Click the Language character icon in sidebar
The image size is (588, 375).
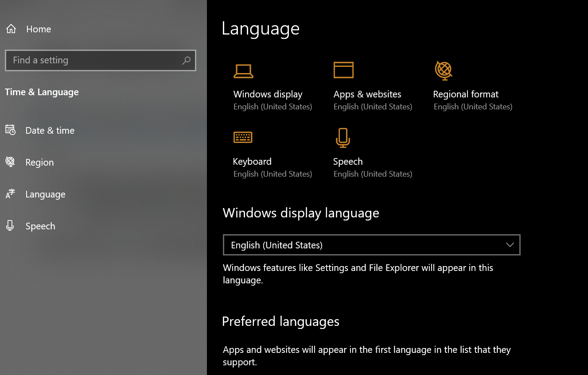(10, 194)
